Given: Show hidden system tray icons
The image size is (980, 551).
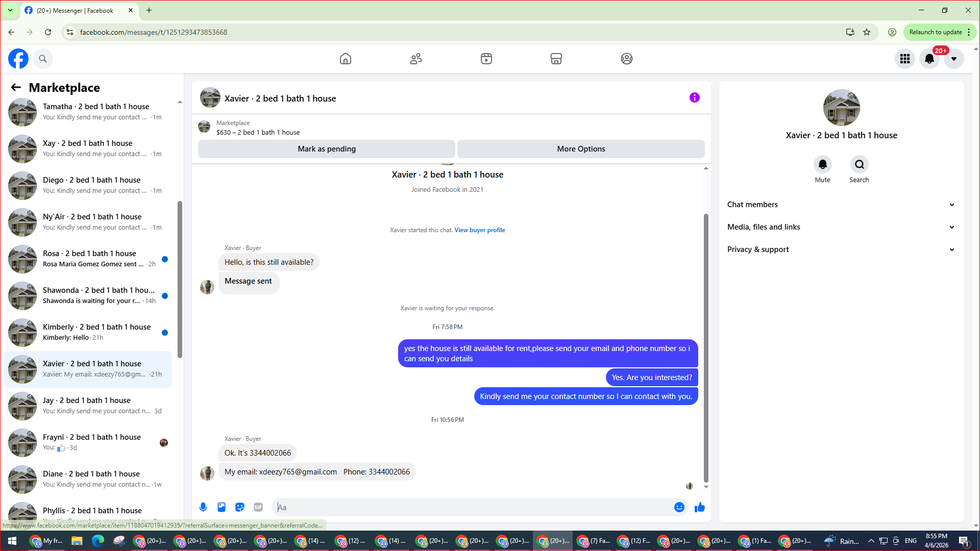Looking at the screenshot, I should click(871, 541).
